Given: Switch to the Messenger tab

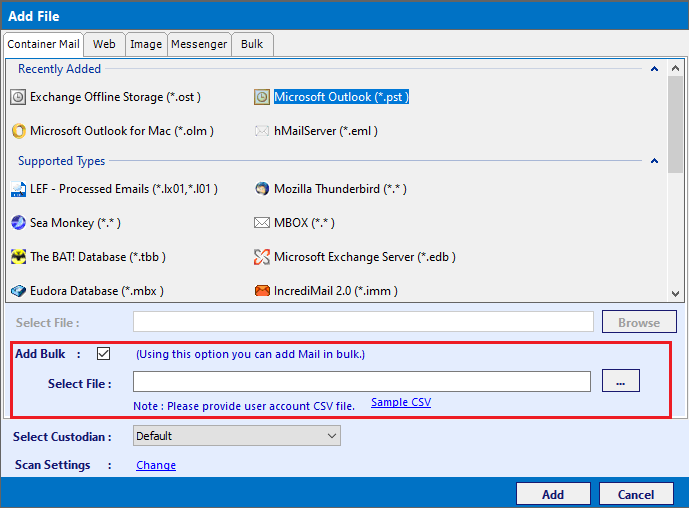Looking at the screenshot, I should tap(199, 44).
